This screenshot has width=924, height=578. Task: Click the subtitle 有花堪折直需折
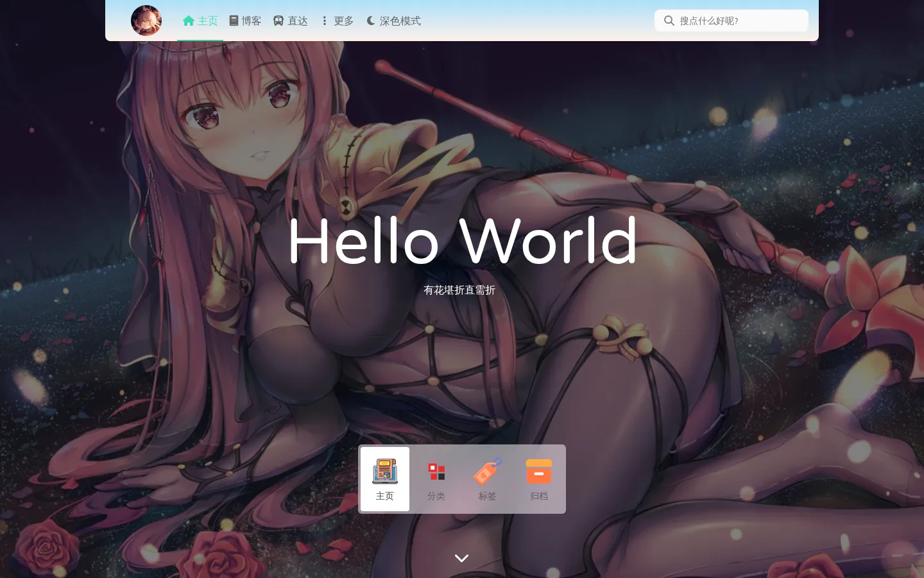point(459,290)
